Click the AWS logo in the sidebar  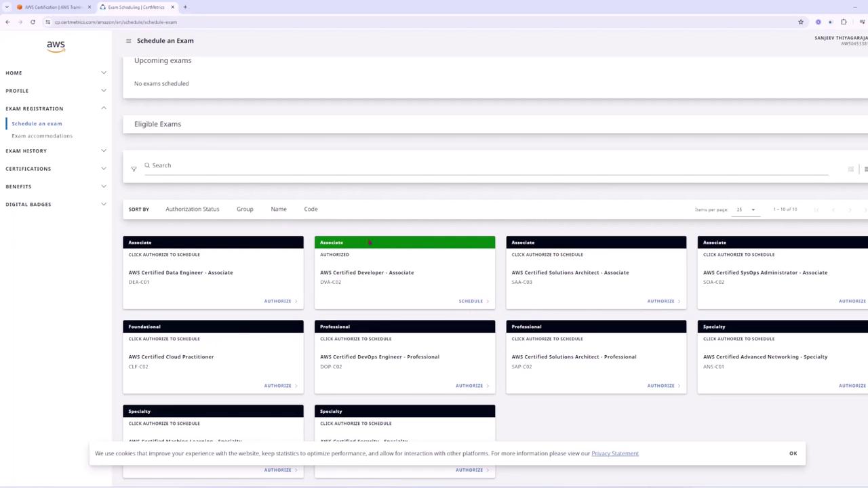point(56,46)
